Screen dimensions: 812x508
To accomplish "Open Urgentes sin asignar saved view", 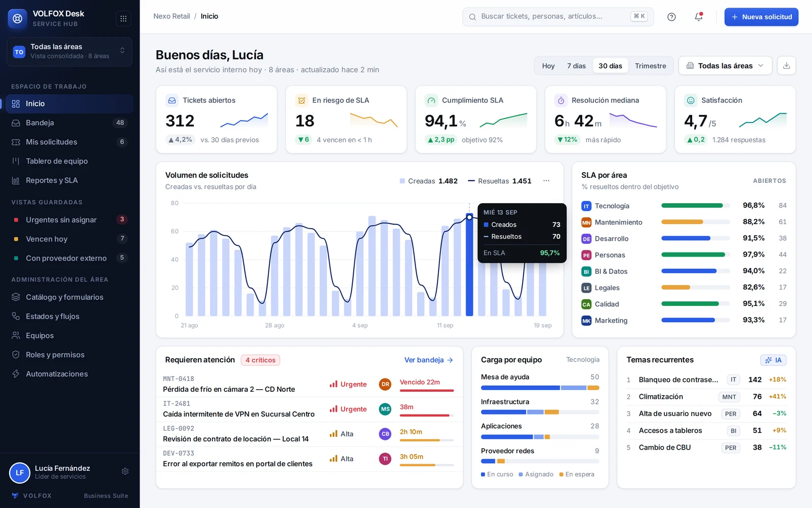I will pyautogui.click(x=70, y=220).
